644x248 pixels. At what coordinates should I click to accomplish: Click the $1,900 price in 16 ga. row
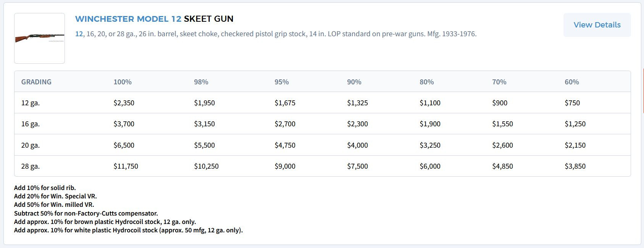pyautogui.click(x=430, y=124)
